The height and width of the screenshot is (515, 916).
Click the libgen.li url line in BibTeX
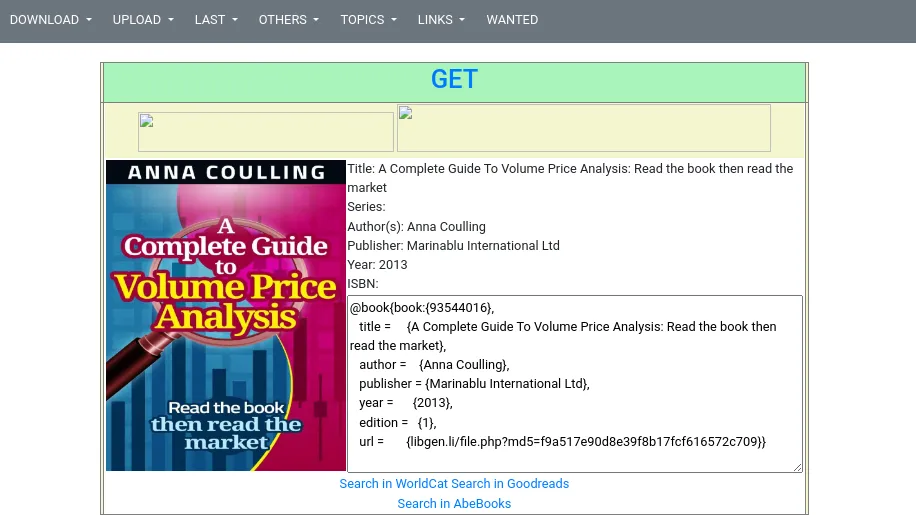tap(563, 441)
